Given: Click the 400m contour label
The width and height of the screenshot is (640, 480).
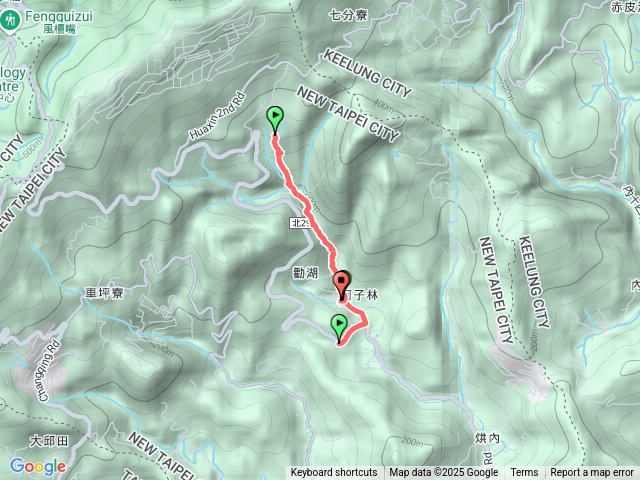Looking at the screenshot, I should coord(383,105).
